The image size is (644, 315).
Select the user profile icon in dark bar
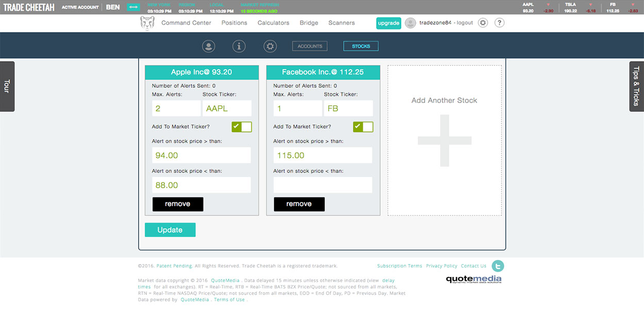point(209,46)
